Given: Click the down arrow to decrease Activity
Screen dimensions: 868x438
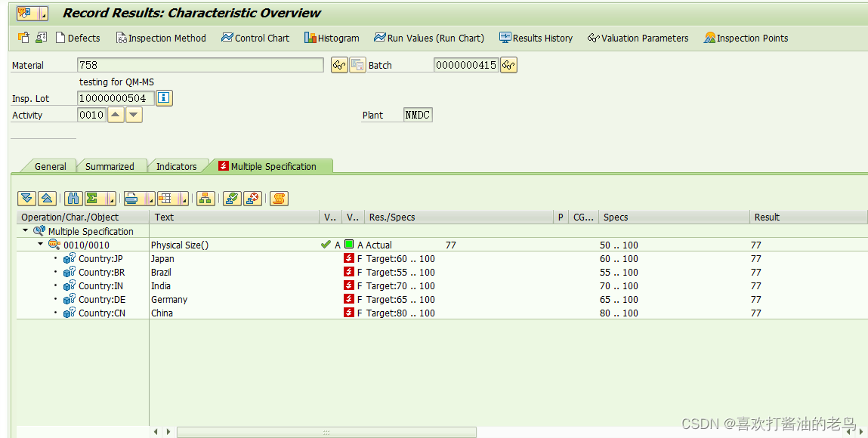Looking at the screenshot, I should pos(134,114).
